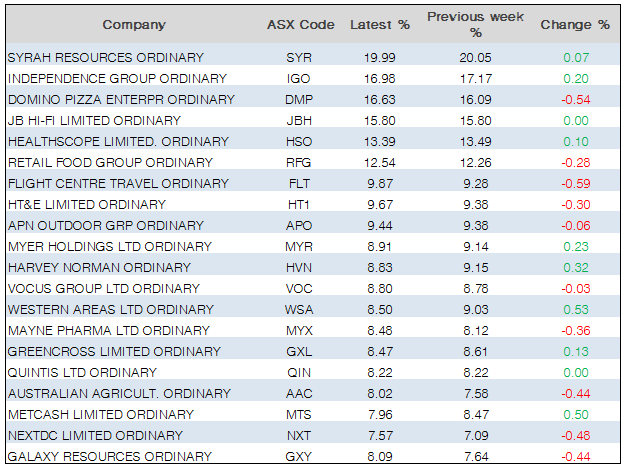Click HARVEY NORMAN change value 0.32
Screen dimensions: 624x473
[576, 267]
